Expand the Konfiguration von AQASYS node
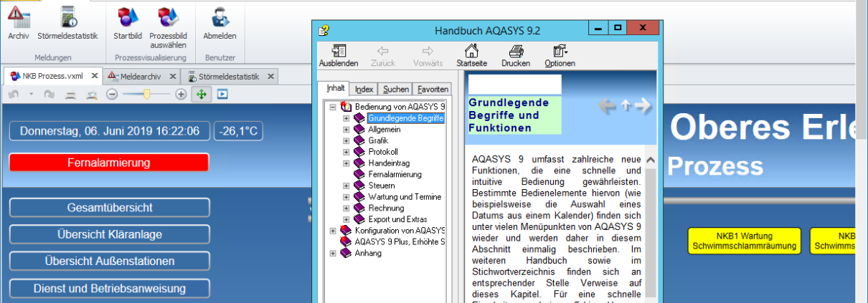Viewport: 868px width, 303px height. click(x=332, y=230)
